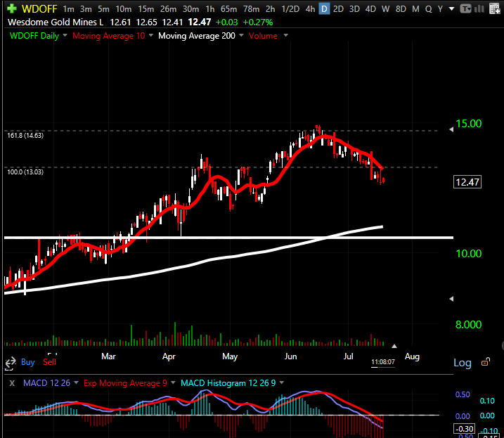Switch to the 4D timeframe
Screen dimensions: 504x438
[x=370, y=9]
